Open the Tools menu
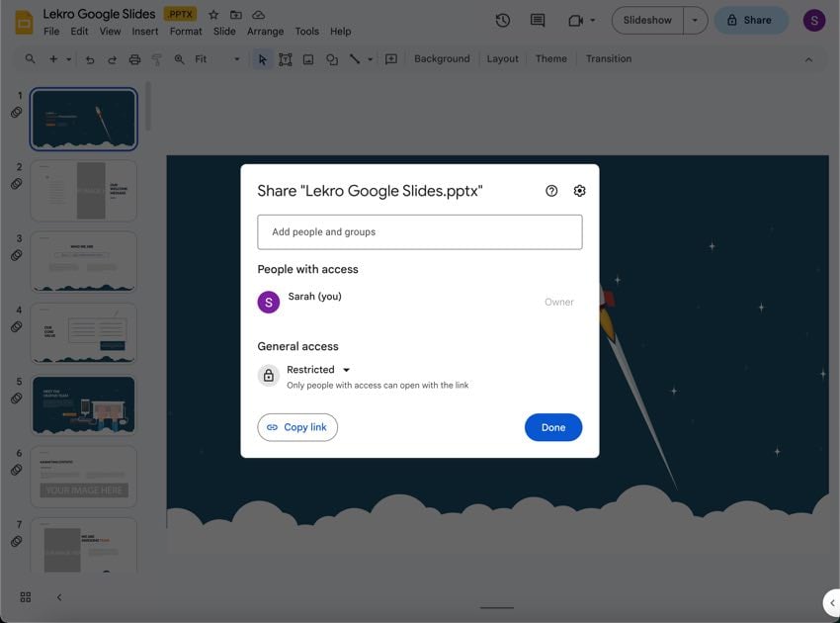The height and width of the screenshot is (623, 840). click(x=308, y=29)
